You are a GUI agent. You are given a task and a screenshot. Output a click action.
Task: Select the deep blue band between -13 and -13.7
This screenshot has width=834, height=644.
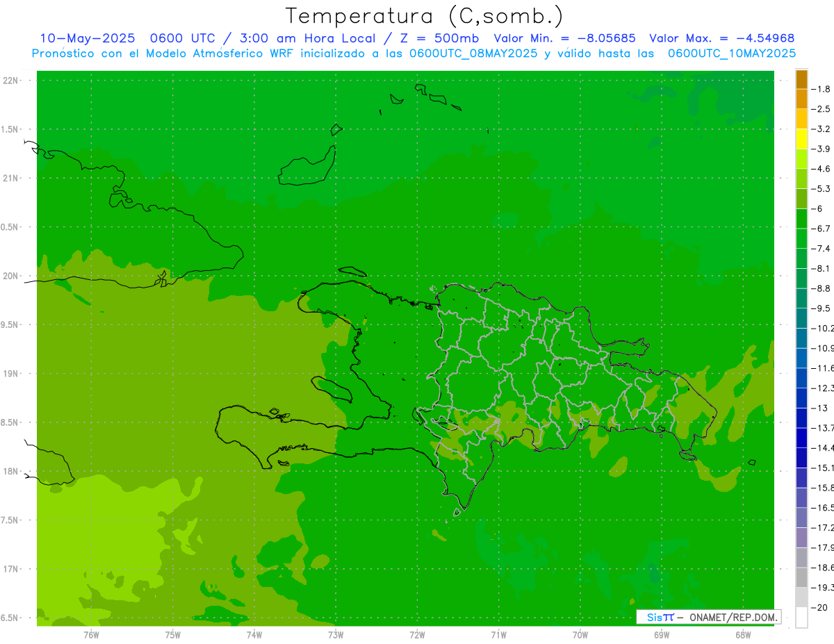point(801,418)
